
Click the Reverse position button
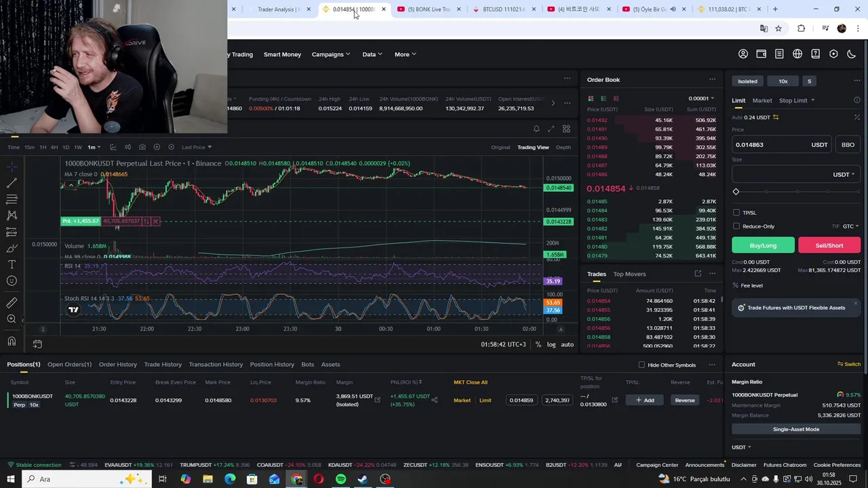(685, 401)
